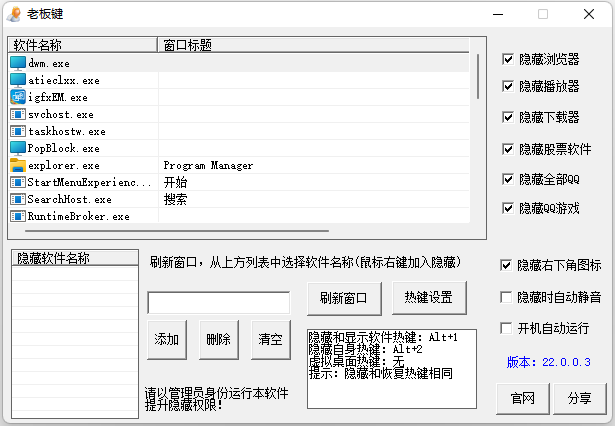Image resolution: width=615 pixels, height=426 pixels.
Task: Click the software name input field
Action: point(218,302)
